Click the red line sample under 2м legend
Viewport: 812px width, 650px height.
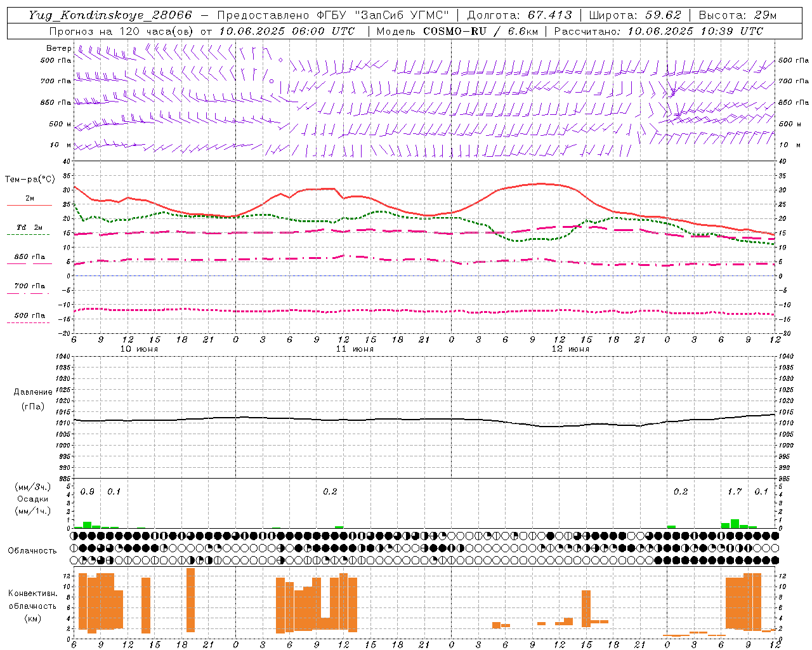pyautogui.click(x=29, y=205)
